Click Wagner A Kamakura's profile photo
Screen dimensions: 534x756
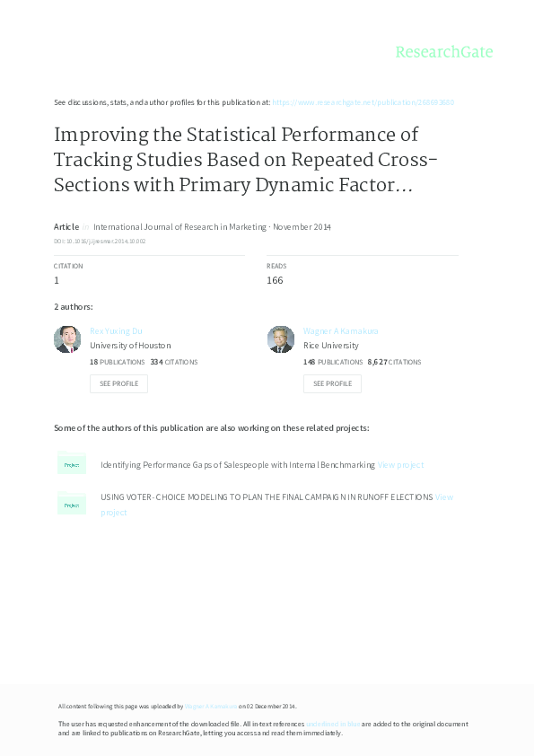click(x=281, y=339)
